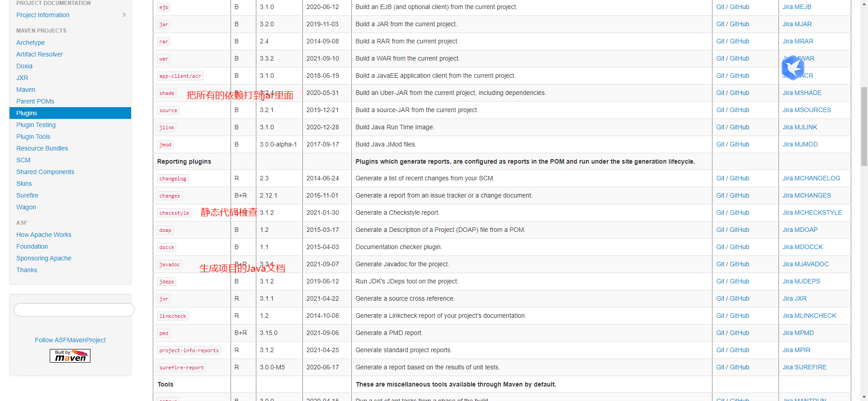
Task: Open Doxia in sidebar
Action: pyautogui.click(x=24, y=66)
